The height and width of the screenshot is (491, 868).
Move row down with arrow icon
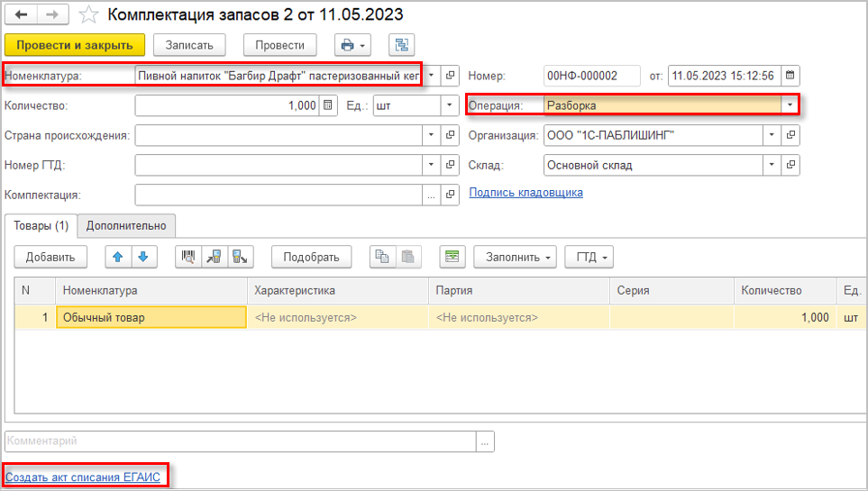[x=142, y=257]
